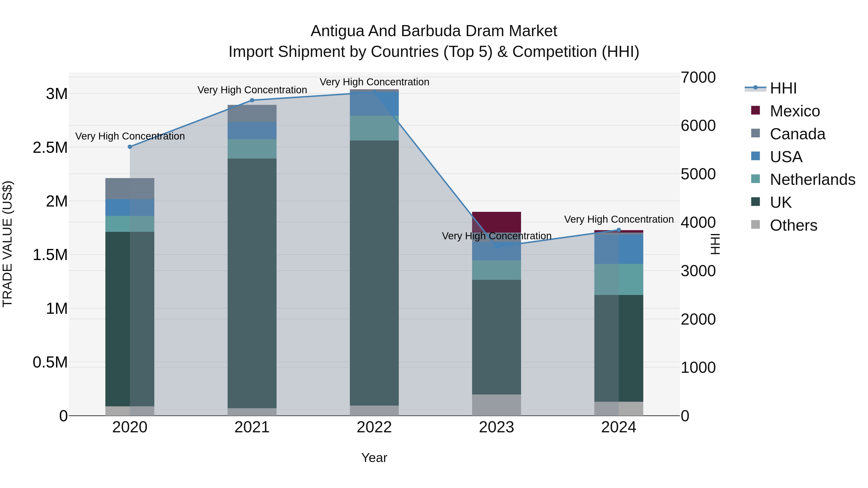Click the Canada segment of the 2021 bar
This screenshot has width=868, height=488.
click(252, 114)
